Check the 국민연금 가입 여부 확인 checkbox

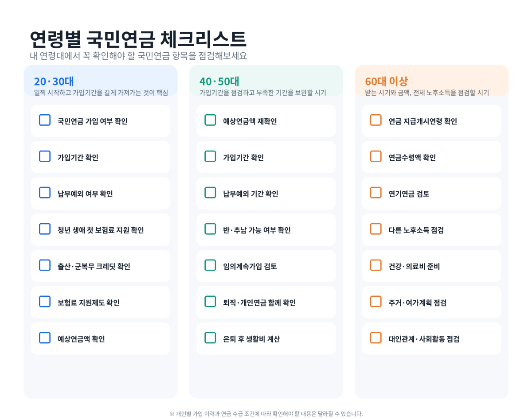tap(45, 120)
